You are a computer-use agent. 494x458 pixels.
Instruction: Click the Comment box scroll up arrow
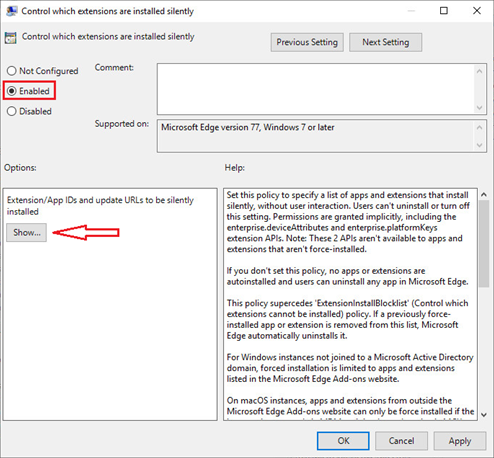[x=479, y=71]
